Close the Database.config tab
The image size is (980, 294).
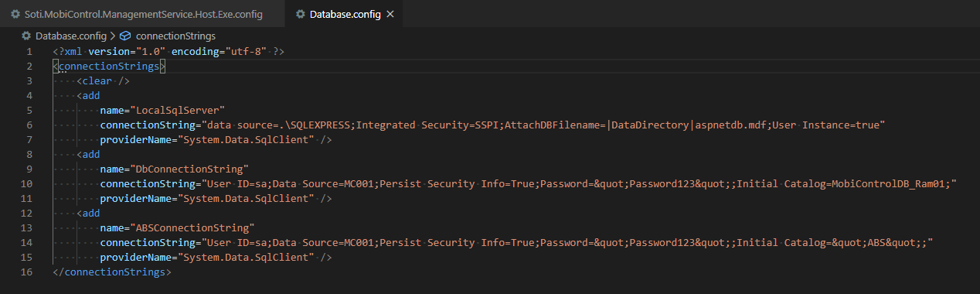pyautogui.click(x=390, y=15)
